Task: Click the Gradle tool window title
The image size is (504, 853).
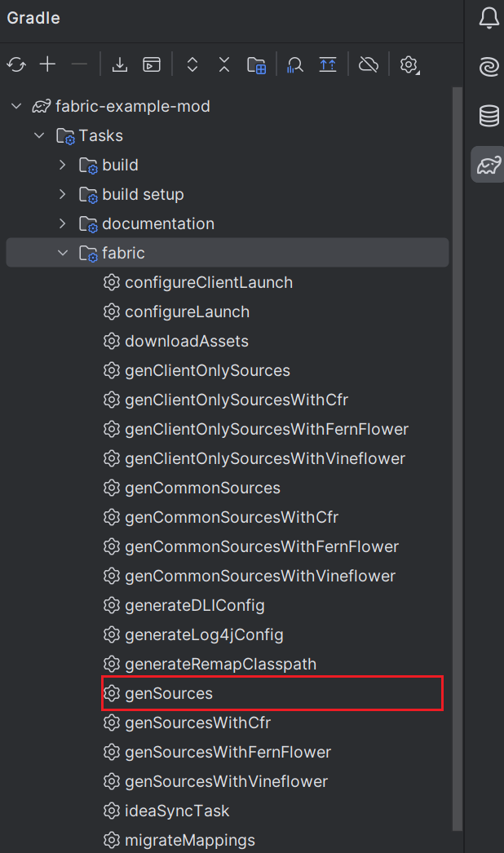Action: (x=33, y=18)
